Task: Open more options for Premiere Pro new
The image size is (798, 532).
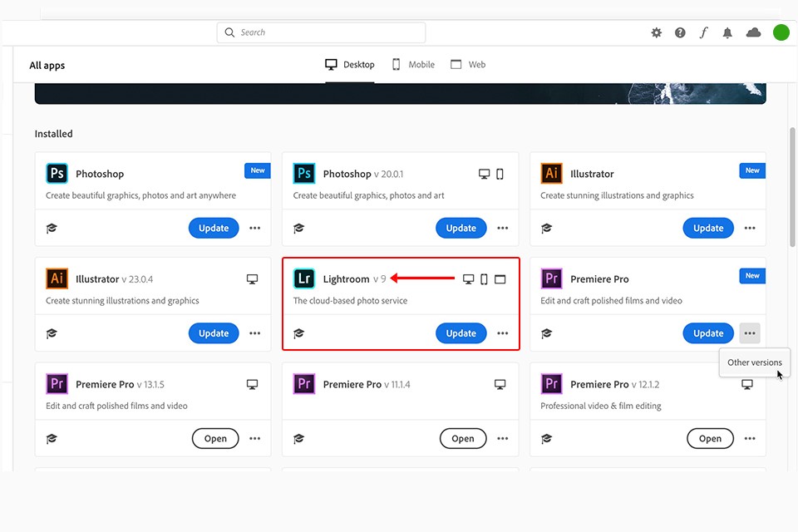Action: coord(750,333)
